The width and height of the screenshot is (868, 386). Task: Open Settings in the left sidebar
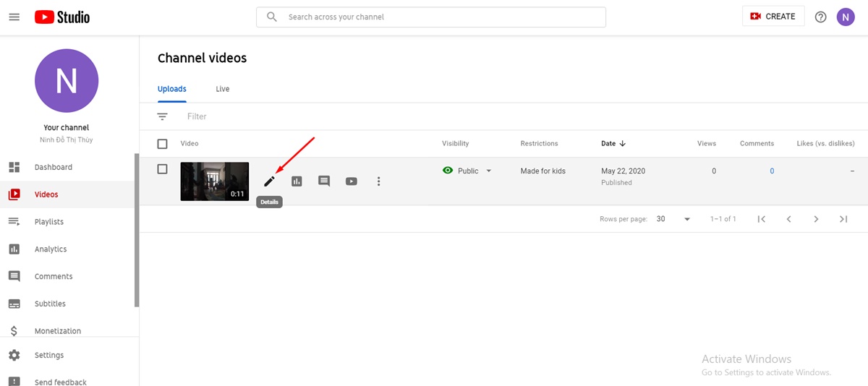coord(49,356)
